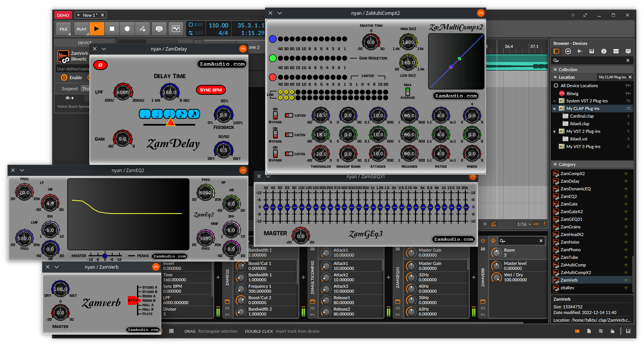Click the transport record button

127,29
